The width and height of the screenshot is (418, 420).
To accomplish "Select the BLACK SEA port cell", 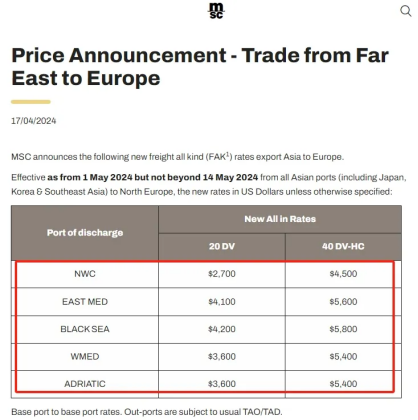I will (x=85, y=329).
